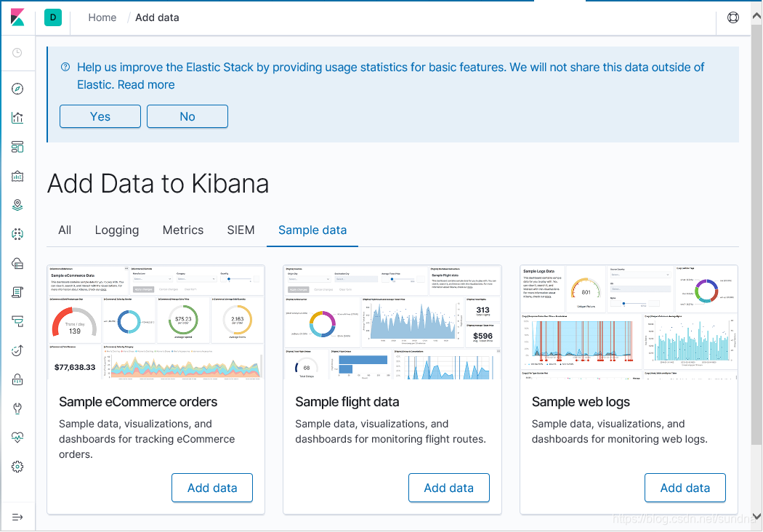Click Sample eCommerce orders title
The height and width of the screenshot is (532, 763).
(x=138, y=402)
